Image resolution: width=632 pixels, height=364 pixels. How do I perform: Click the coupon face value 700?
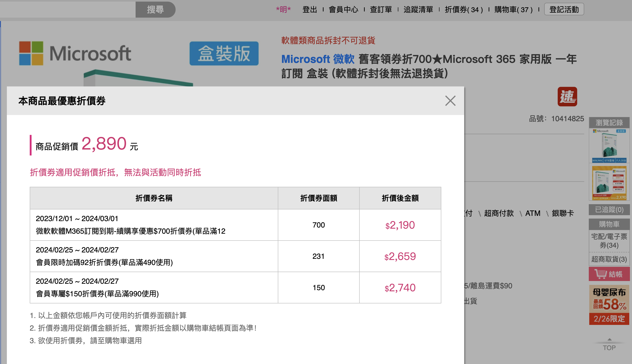click(x=319, y=225)
